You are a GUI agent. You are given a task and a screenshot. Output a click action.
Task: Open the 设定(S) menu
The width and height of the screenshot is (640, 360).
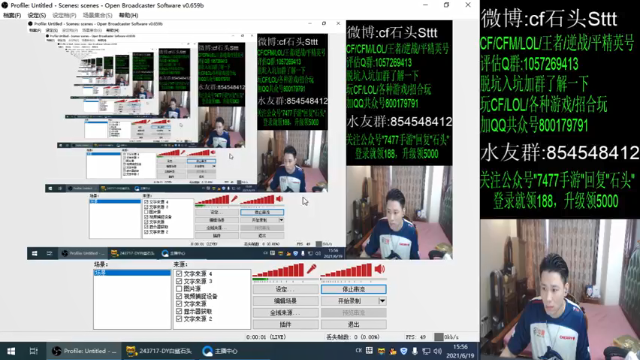click(37, 15)
